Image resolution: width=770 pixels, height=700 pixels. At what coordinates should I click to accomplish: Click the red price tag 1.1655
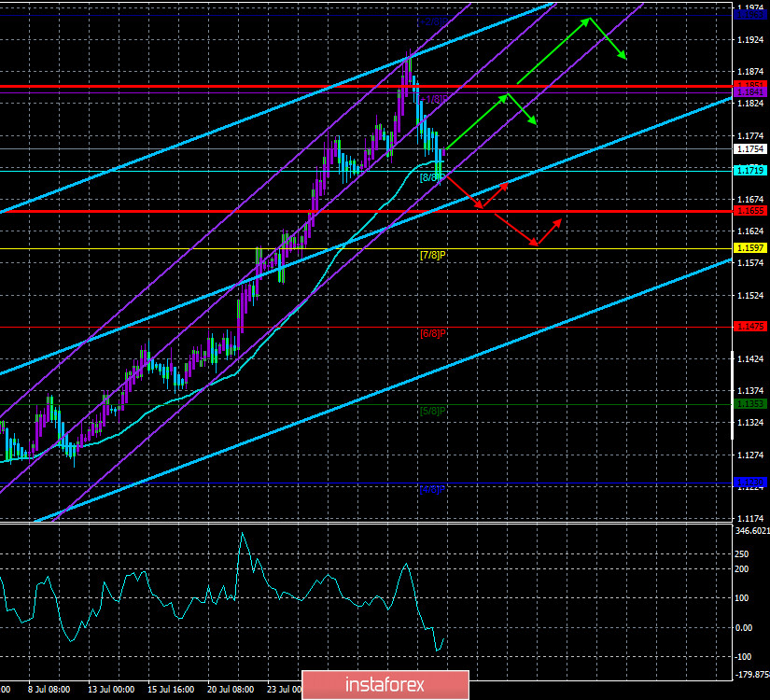coord(750,211)
